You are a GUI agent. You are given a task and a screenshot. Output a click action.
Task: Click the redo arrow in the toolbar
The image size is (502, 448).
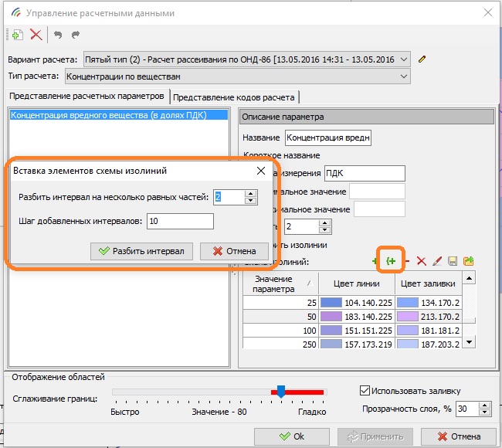(x=75, y=35)
